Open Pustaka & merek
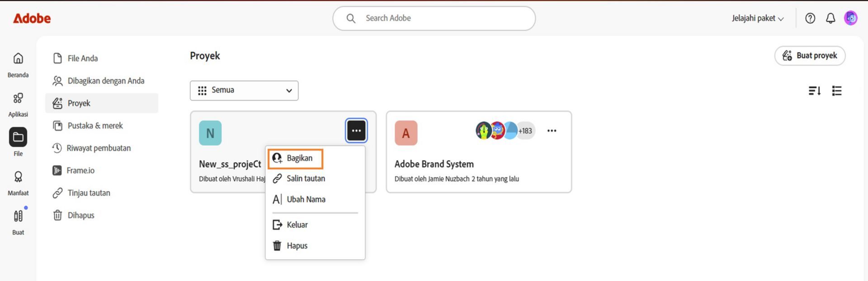Image resolution: width=868 pixels, height=281 pixels. click(102, 126)
